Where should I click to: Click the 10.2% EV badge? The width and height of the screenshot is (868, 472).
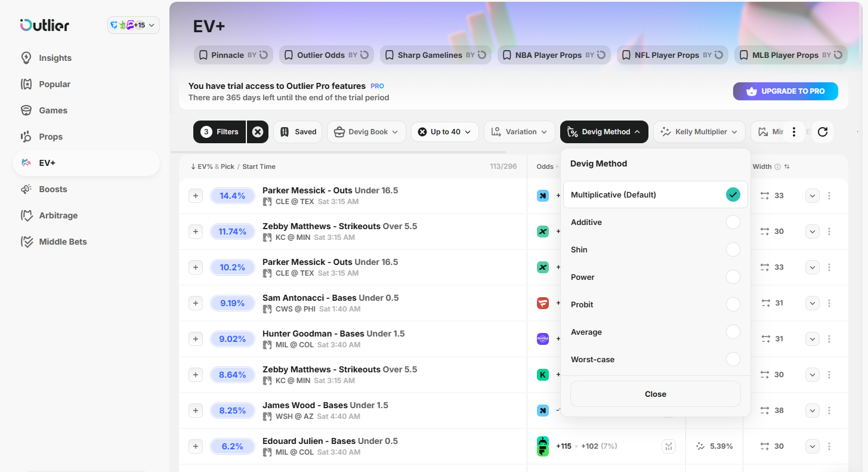pos(232,267)
